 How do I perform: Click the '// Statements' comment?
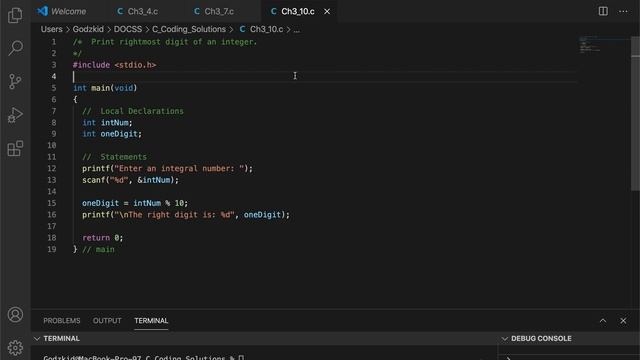(x=114, y=157)
